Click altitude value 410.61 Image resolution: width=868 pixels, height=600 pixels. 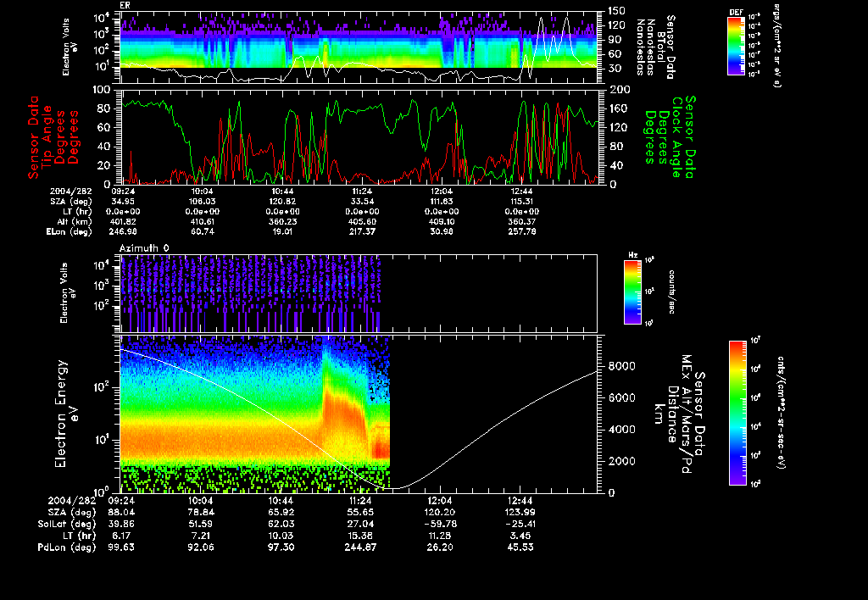coord(203,221)
